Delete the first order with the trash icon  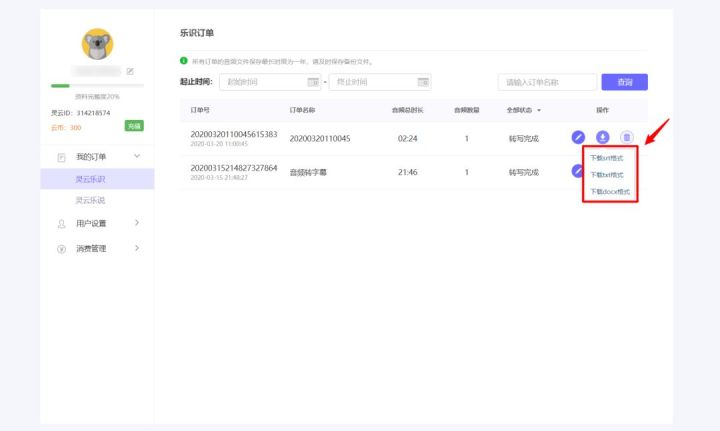tap(626, 137)
